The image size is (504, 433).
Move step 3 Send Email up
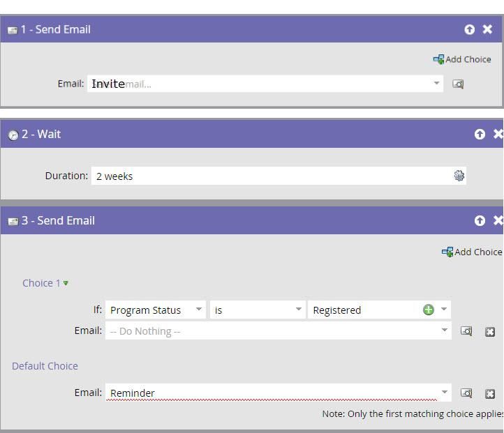pyautogui.click(x=480, y=220)
